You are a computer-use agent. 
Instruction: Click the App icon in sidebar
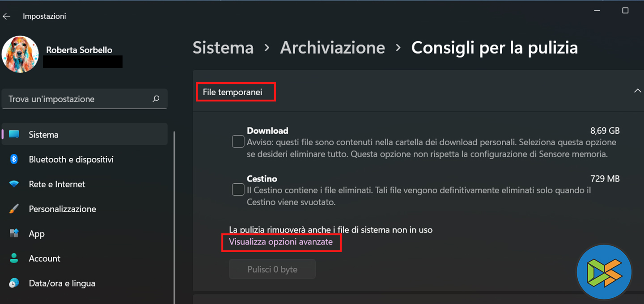(x=14, y=233)
